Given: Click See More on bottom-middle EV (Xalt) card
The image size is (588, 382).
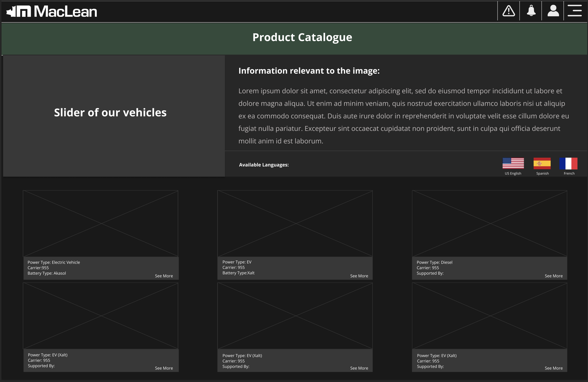Looking at the screenshot, I should (359, 368).
